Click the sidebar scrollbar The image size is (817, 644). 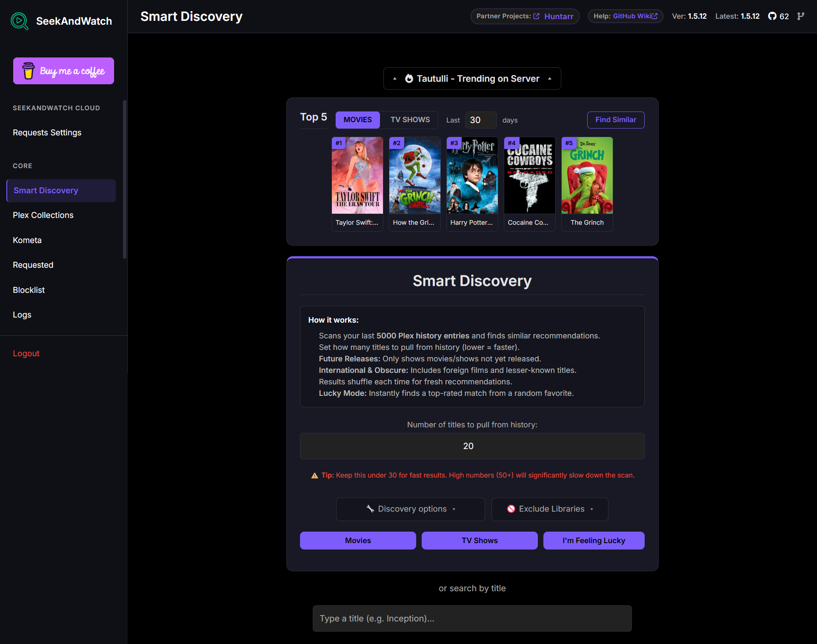[x=125, y=179]
